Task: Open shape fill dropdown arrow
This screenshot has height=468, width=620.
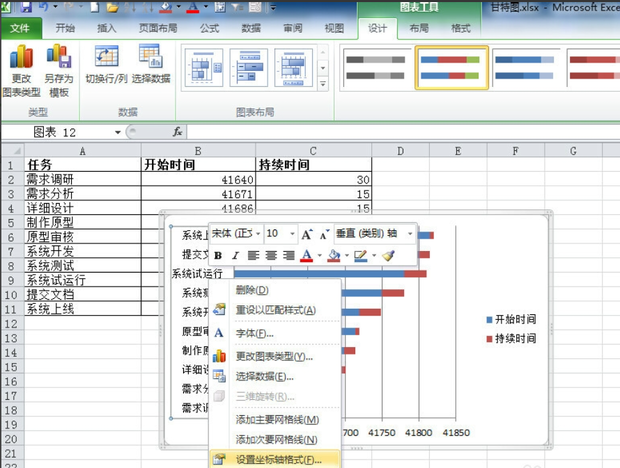Action: click(347, 256)
